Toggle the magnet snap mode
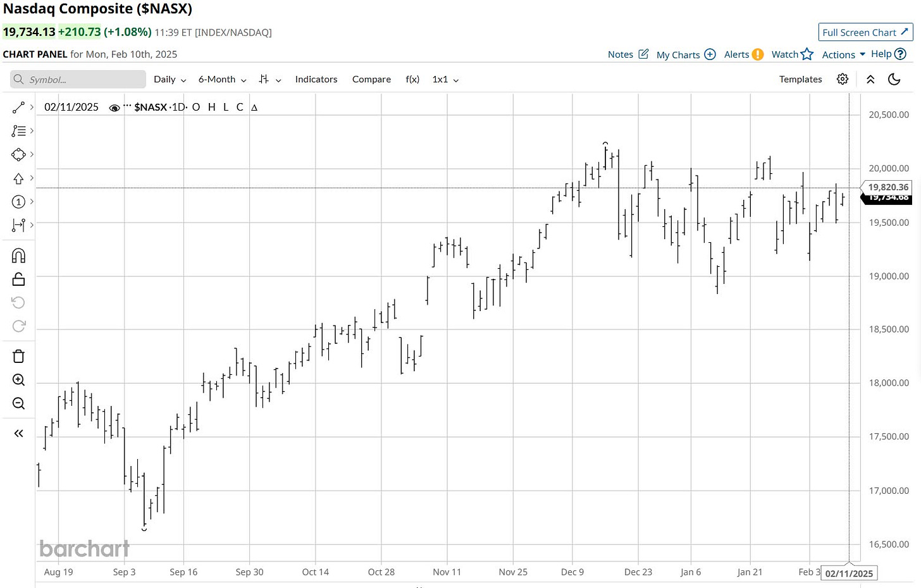 click(x=18, y=255)
